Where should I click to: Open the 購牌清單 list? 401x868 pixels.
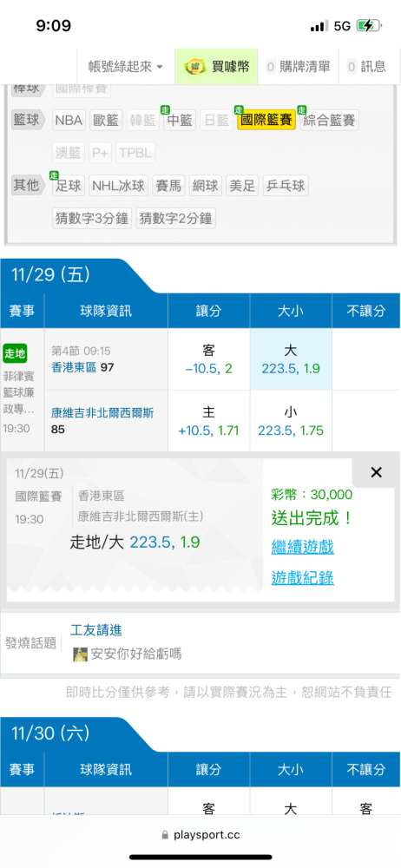pyautogui.click(x=298, y=67)
